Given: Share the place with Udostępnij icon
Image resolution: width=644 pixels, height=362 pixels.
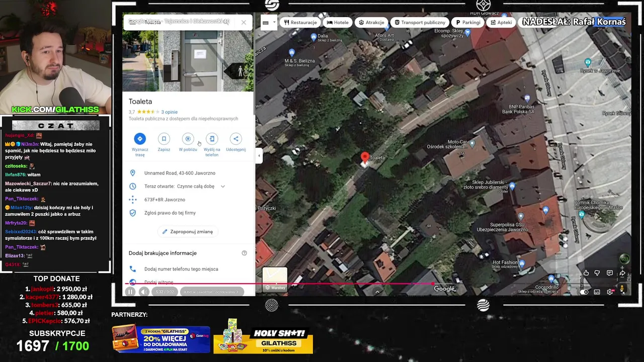Looking at the screenshot, I should (x=235, y=139).
